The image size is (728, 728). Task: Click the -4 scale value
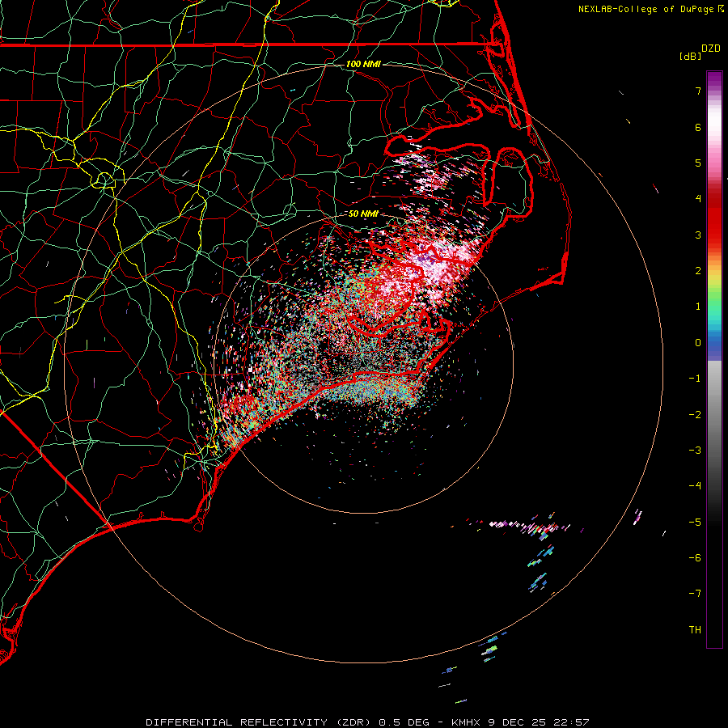point(695,486)
